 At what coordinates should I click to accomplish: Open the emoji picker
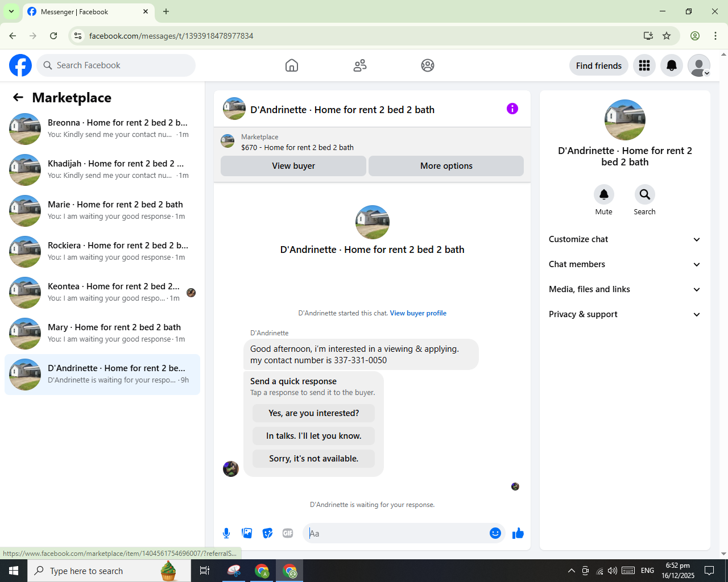495,533
